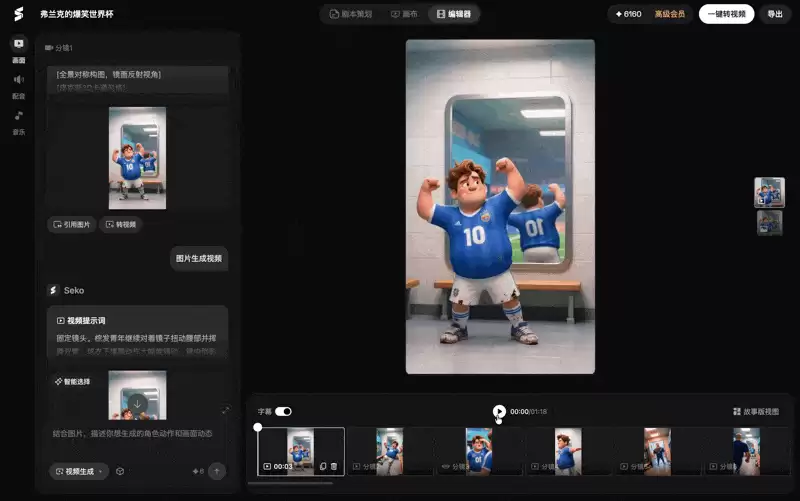Screen dimensions: 800x501
Task: Toggle the 字幕 subtitles switch
Action: (283, 411)
